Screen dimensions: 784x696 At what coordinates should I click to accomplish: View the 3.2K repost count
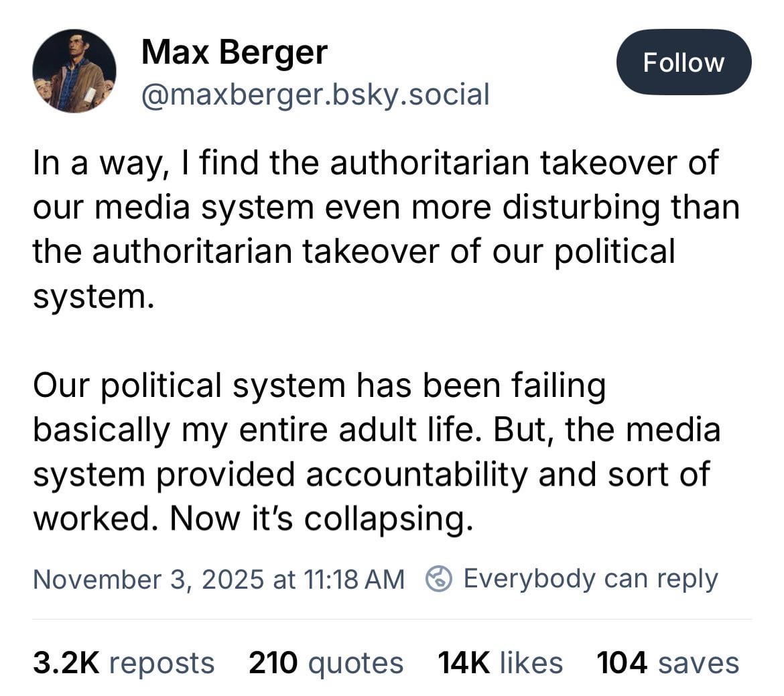[x=66, y=663]
